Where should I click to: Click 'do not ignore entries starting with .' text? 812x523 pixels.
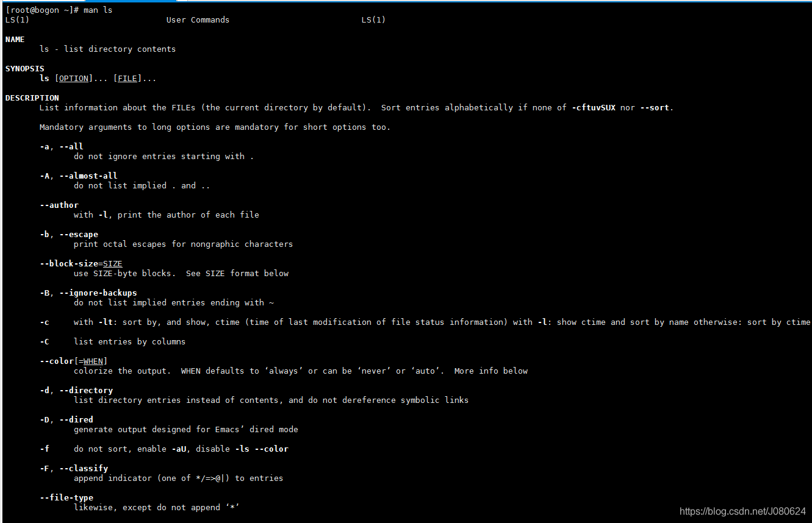(x=163, y=156)
